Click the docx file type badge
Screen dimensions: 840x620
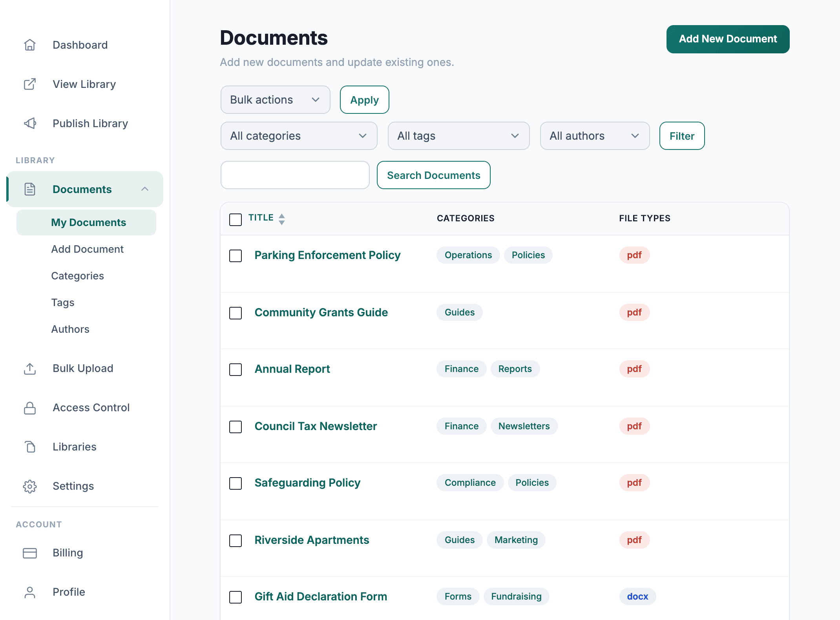point(637,596)
